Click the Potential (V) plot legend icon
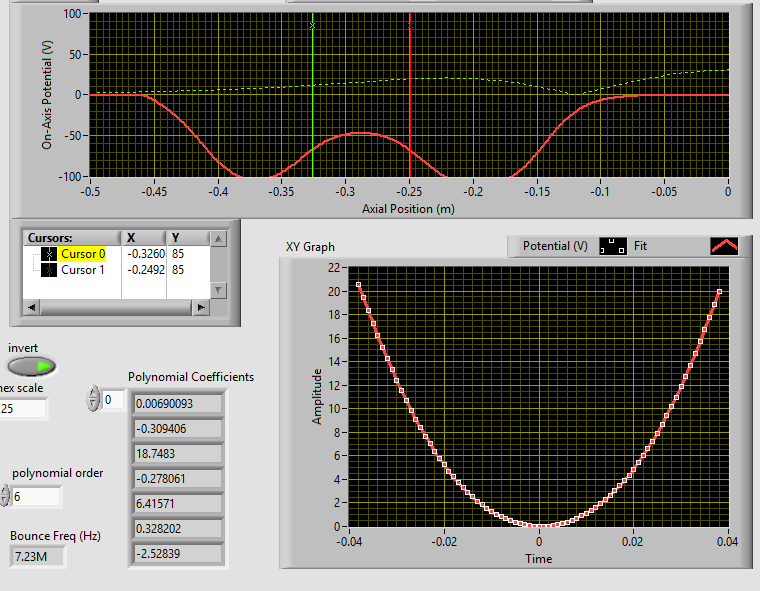This screenshot has height=591, width=760. [x=613, y=245]
